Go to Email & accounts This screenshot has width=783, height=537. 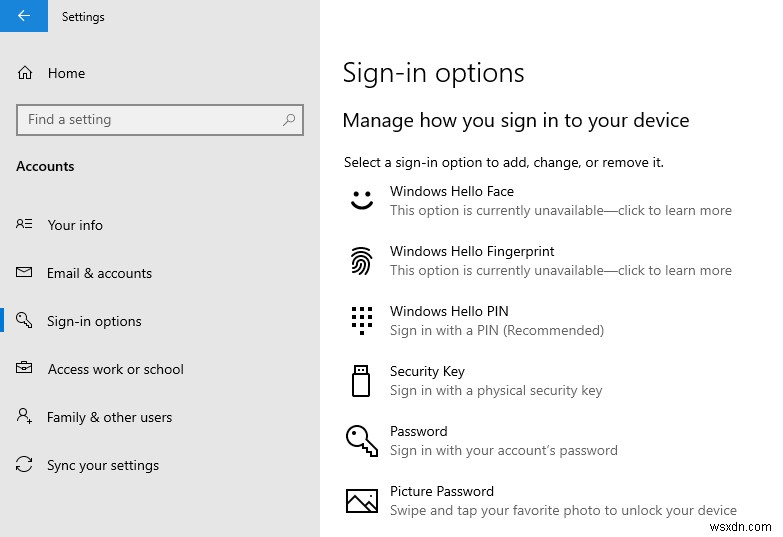pos(160,273)
